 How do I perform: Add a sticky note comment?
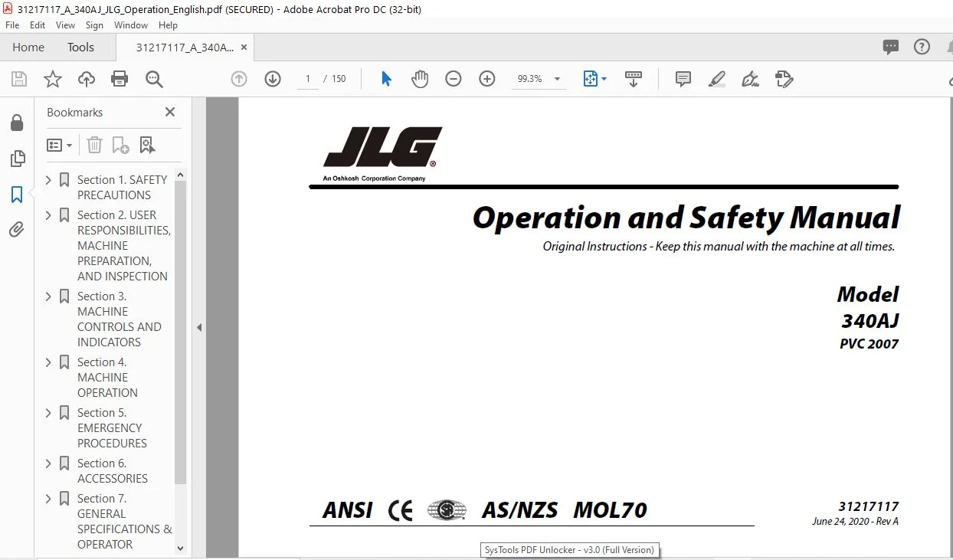683,79
